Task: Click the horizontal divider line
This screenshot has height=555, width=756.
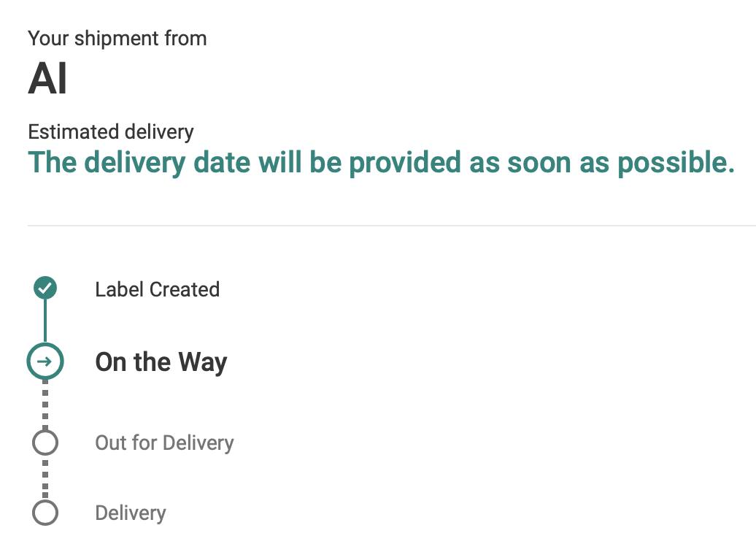Action: (x=391, y=226)
